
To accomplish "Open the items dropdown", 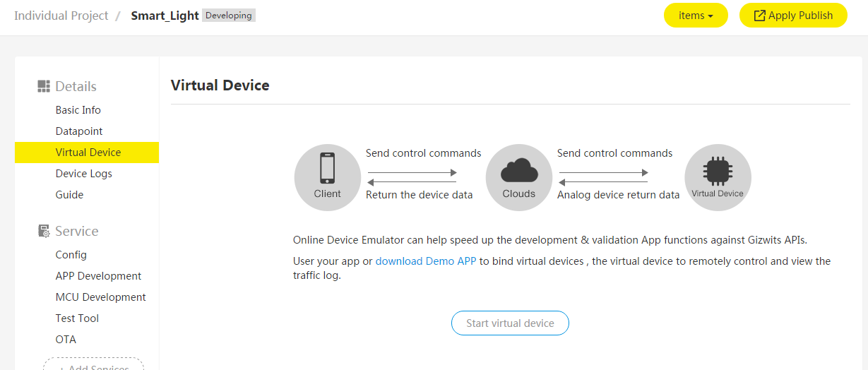I will click(x=696, y=16).
